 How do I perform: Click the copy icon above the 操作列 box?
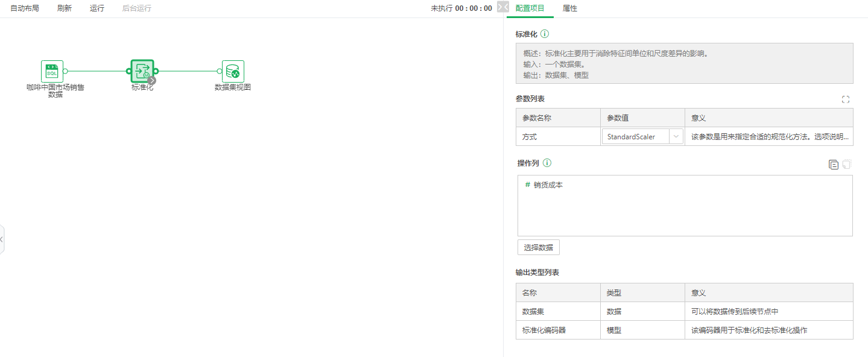[x=834, y=163]
